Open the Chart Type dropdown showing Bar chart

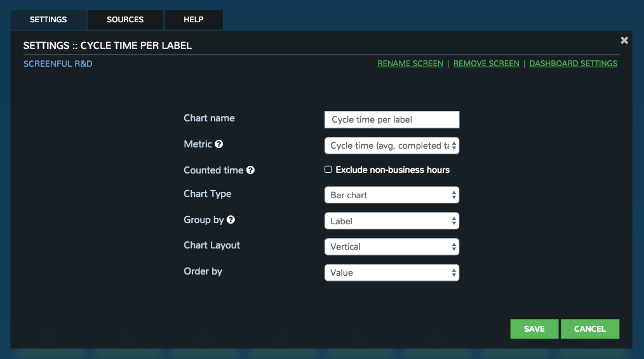pos(392,195)
